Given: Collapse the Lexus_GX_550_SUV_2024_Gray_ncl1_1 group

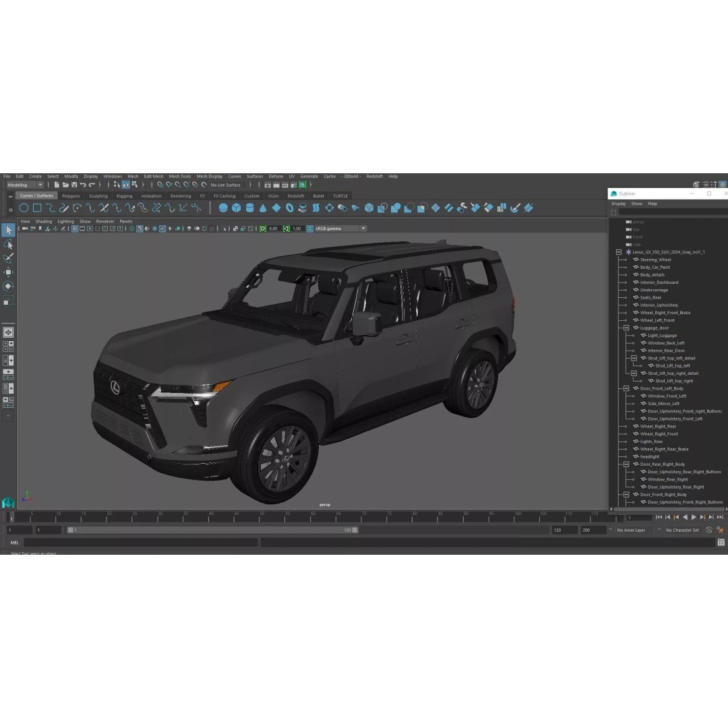Looking at the screenshot, I should (618, 252).
